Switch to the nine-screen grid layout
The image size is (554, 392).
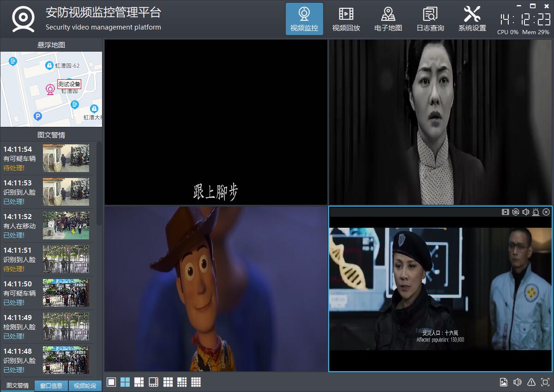click(168, 382)
